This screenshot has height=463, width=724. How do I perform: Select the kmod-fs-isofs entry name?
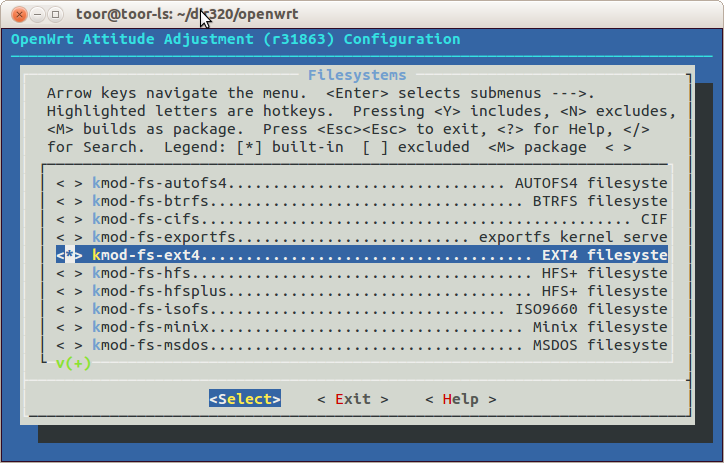[x=151, y=309]
